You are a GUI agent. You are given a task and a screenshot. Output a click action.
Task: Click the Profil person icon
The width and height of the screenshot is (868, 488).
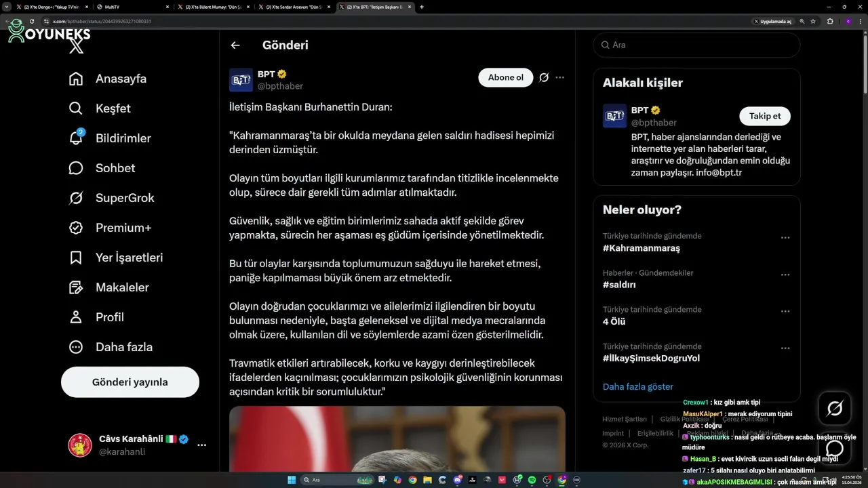76,317
